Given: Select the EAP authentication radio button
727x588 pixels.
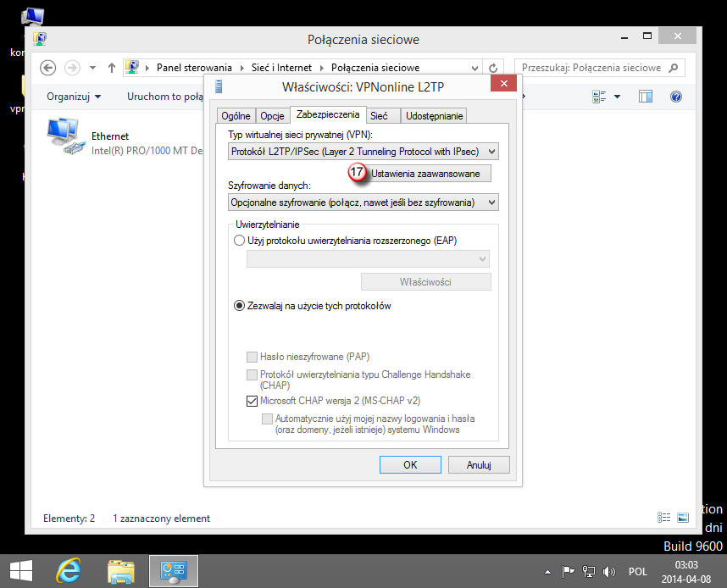Looking at the screenshot, I should click(239, 241).
